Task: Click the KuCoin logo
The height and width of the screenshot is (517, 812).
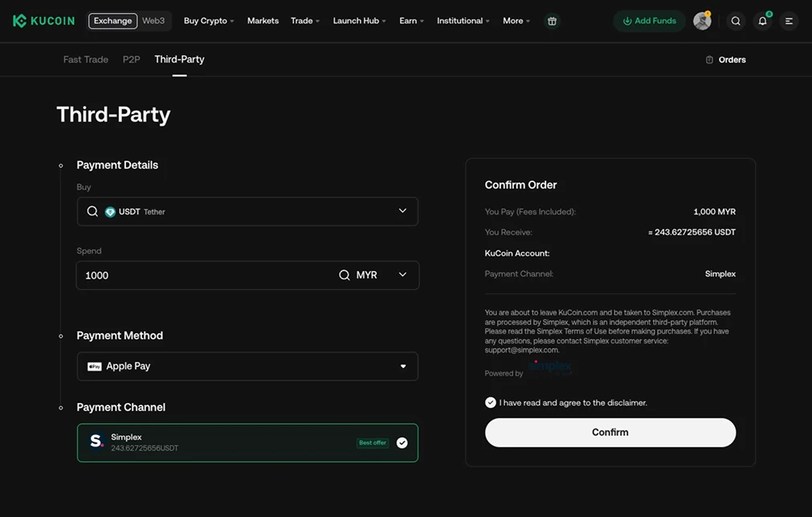Action: click(43, 20)
